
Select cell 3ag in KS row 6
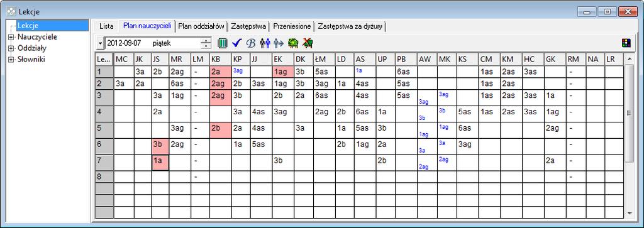tap(468, 146)
